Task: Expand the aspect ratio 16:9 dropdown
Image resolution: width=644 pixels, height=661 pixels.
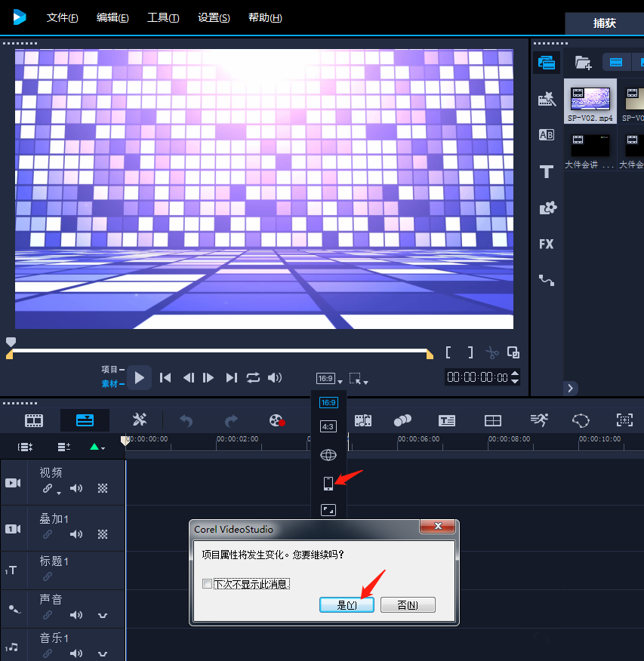Action: [x=330, y=378]
